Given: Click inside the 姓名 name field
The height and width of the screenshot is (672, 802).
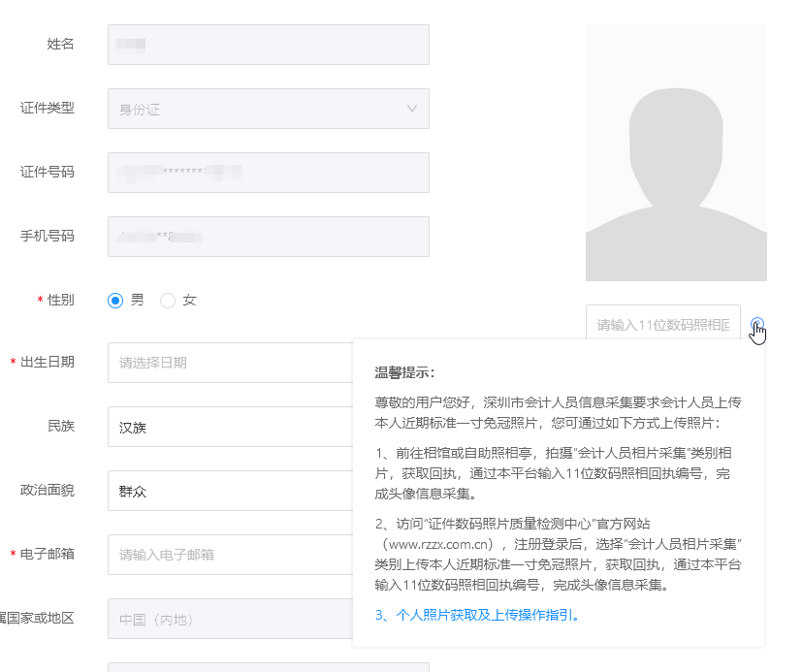Looking at the screenshot, I should (268, 45).
